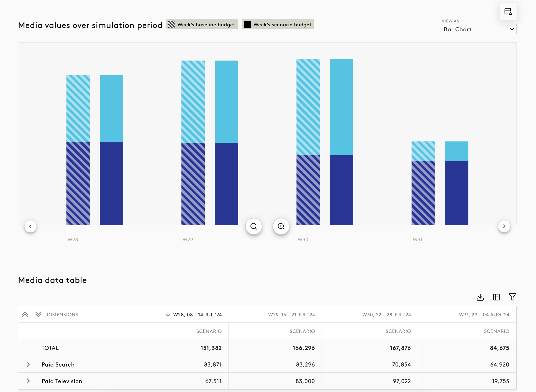Open chart settings icon at top right

coord(508,12)
